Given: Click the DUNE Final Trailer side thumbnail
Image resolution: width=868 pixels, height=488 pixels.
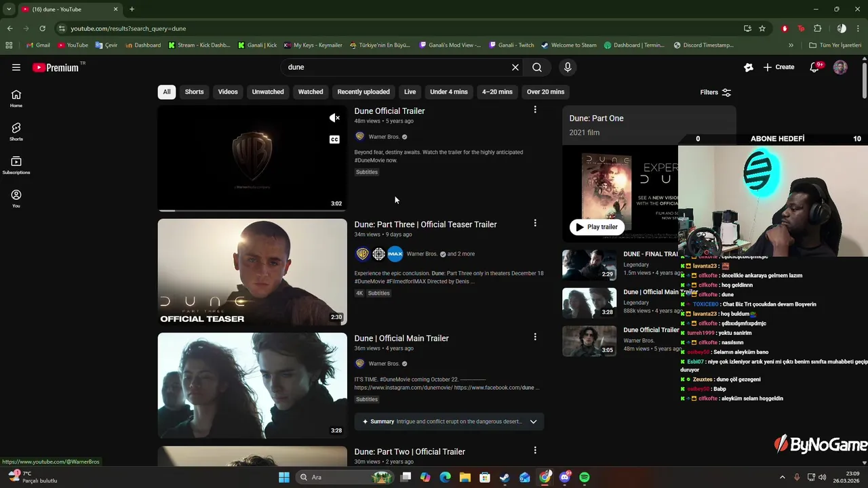Looking at the screenshot, I should (x=589, y=264).
